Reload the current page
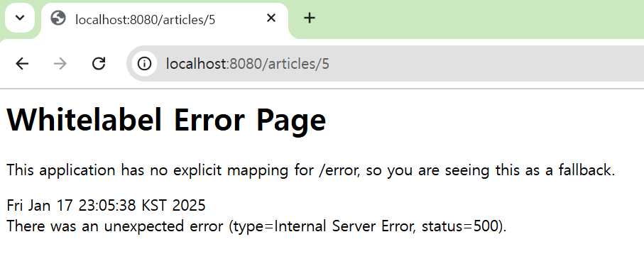 point(99,64)
